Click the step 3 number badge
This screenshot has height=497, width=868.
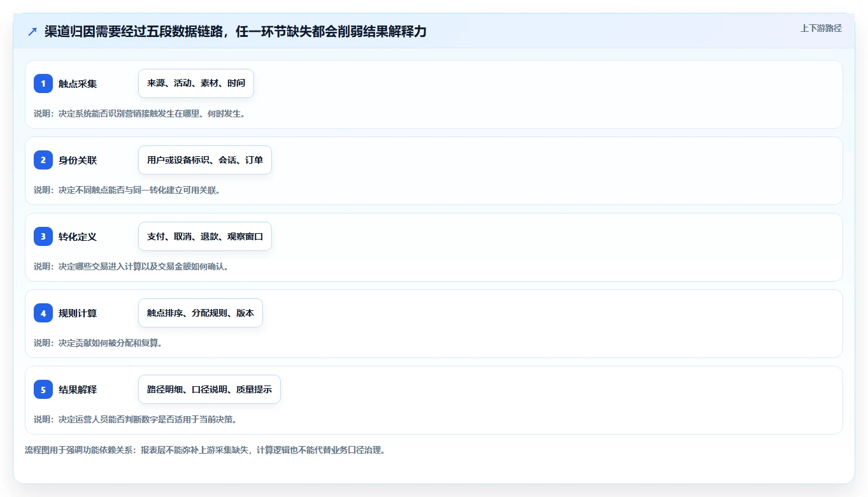(x=43, y=236)
